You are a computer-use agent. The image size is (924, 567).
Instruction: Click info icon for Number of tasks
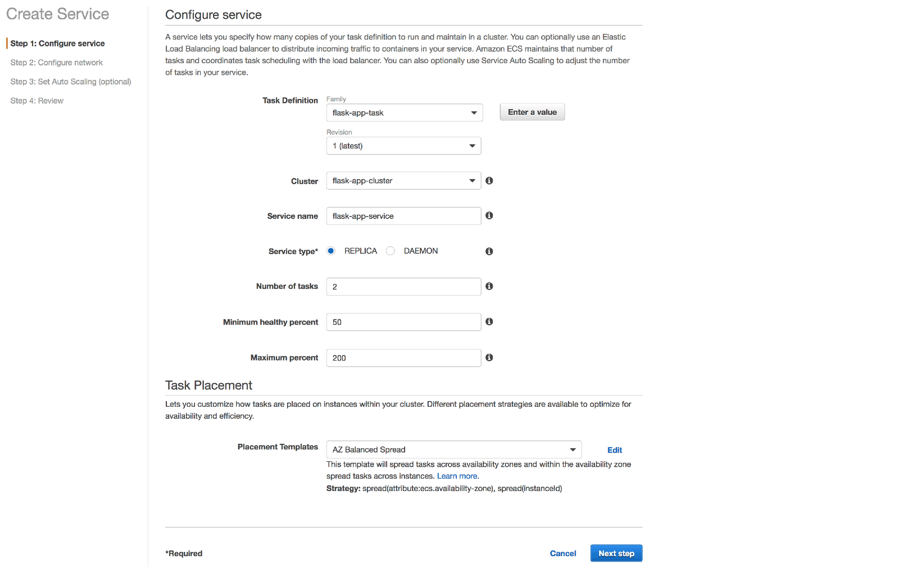point(489,286)
